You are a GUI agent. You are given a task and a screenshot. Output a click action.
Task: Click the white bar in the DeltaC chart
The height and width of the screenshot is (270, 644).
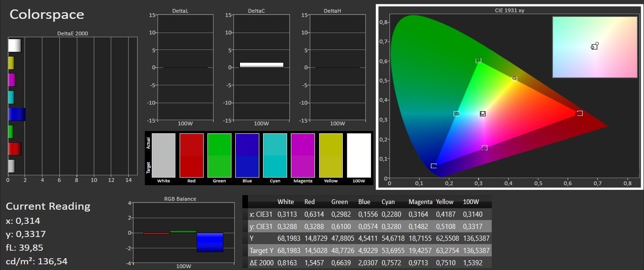pyautogui.click(x=261, y=65)
